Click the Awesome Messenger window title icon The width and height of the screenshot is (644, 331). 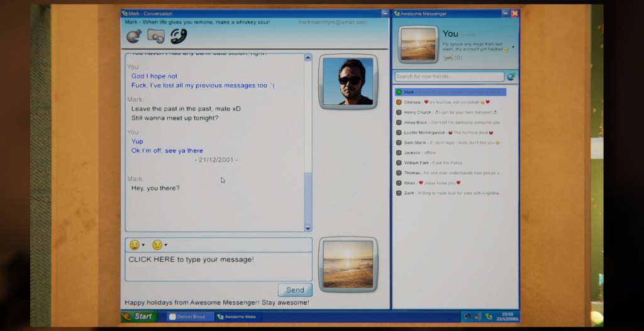point(397,14)
